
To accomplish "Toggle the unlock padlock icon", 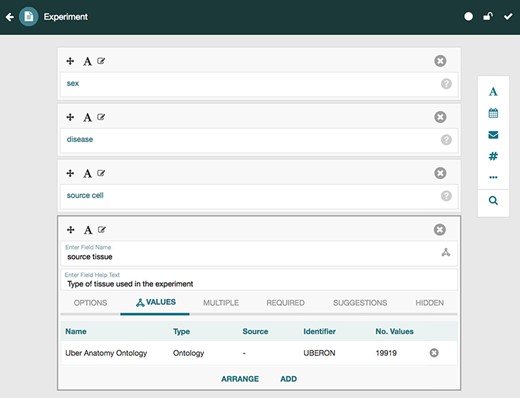I will (x=488, y=16).
